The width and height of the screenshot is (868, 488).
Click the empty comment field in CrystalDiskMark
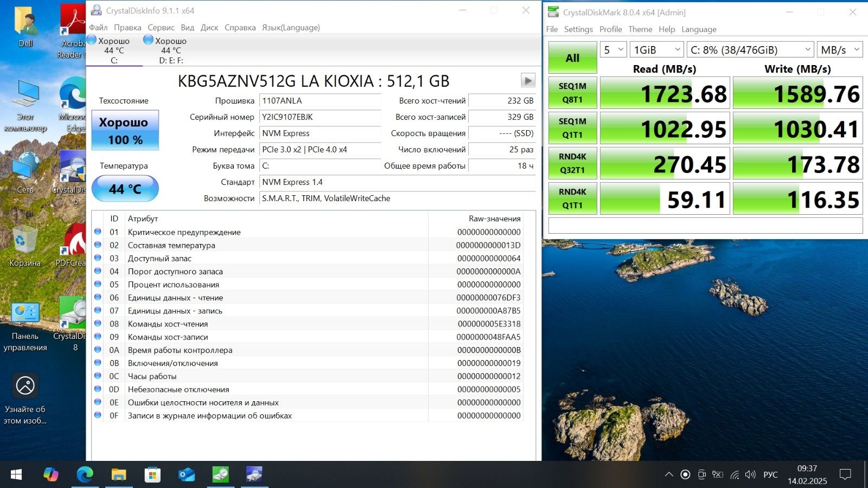(x=705, y=226)
